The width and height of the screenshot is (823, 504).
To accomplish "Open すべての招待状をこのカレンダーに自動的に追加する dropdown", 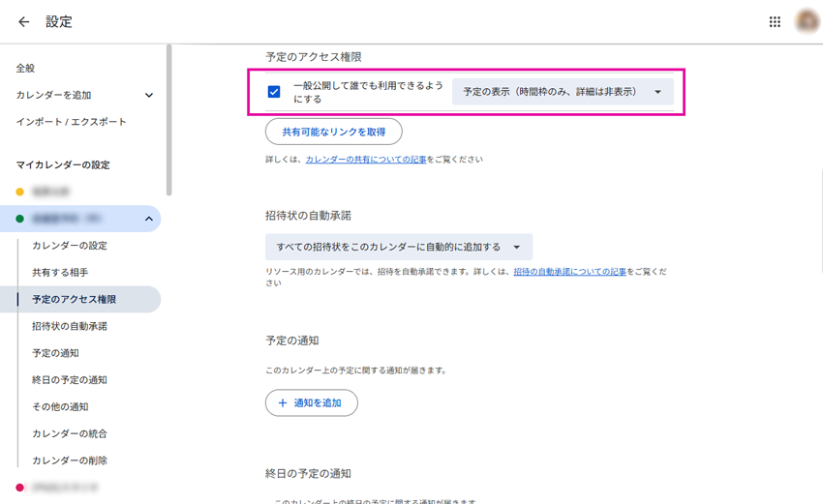I will [x=398, y=247].
